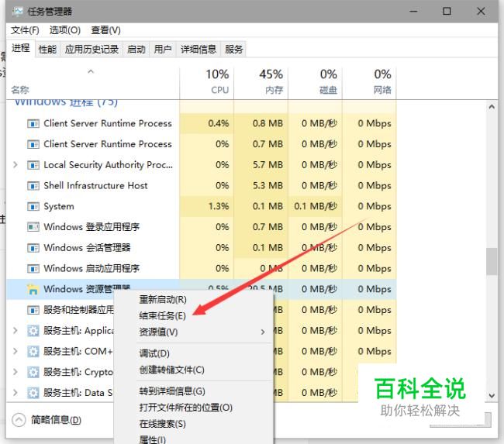Click the vertical scrollbar thumb
This screenshot has height=444, width=504.
pos(492,261)
